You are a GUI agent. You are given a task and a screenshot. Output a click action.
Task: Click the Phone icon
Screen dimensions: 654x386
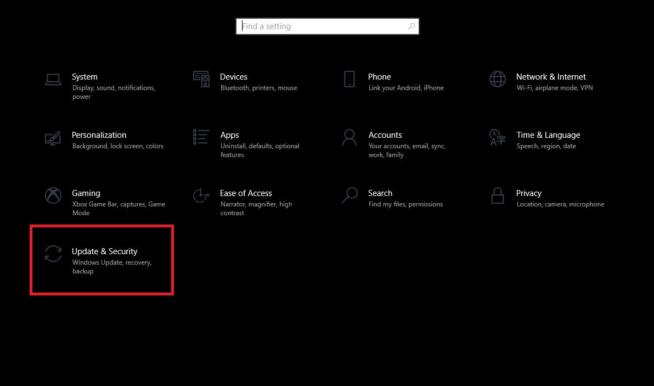(x=350, y=79)
